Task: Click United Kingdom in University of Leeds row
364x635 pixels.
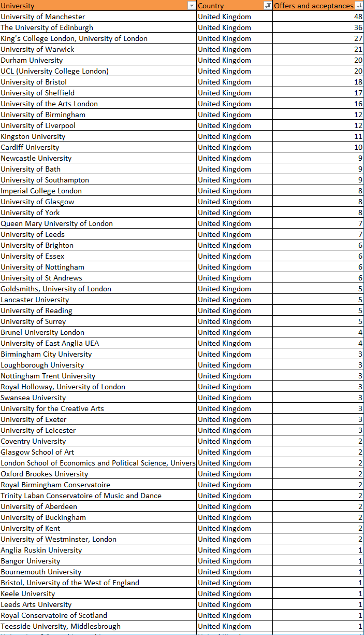Action: tap(235, 234)
